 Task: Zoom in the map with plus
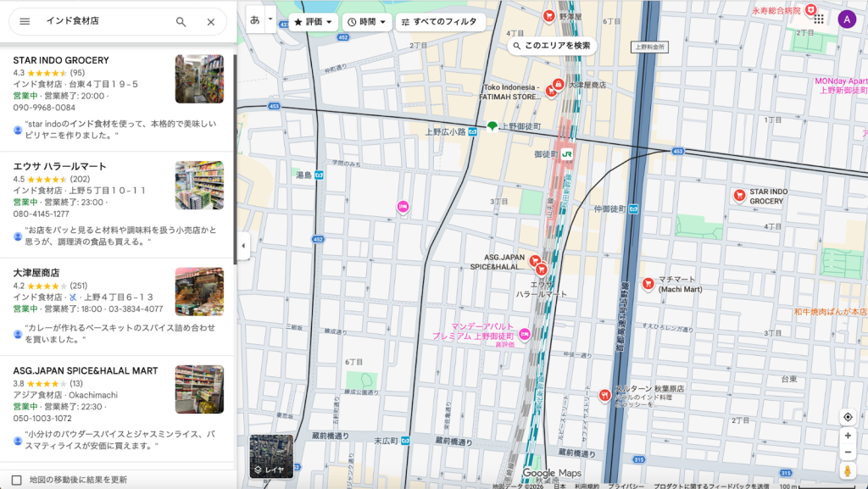[847, 436]
